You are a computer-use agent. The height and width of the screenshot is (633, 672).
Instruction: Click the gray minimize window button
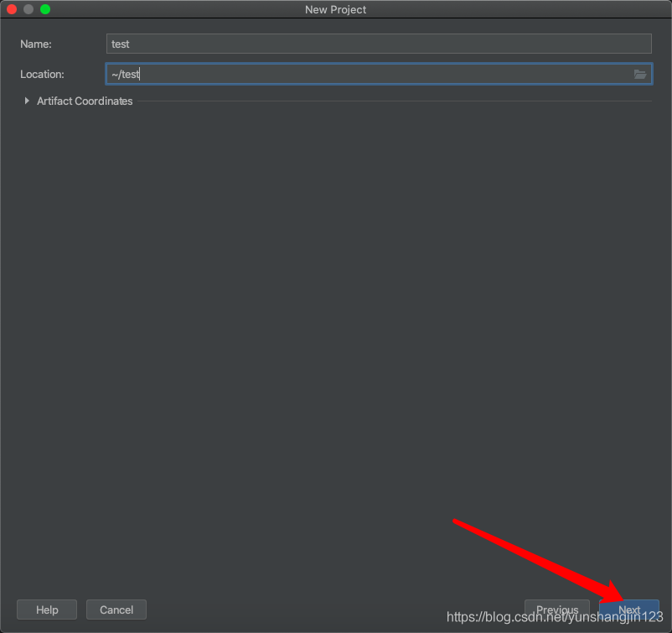point(28,9)
